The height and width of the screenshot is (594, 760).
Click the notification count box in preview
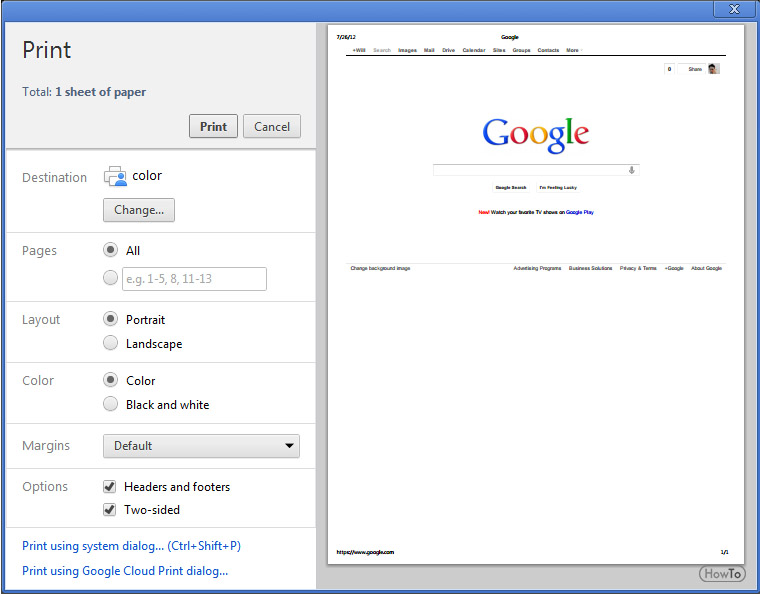click(669, 69)
